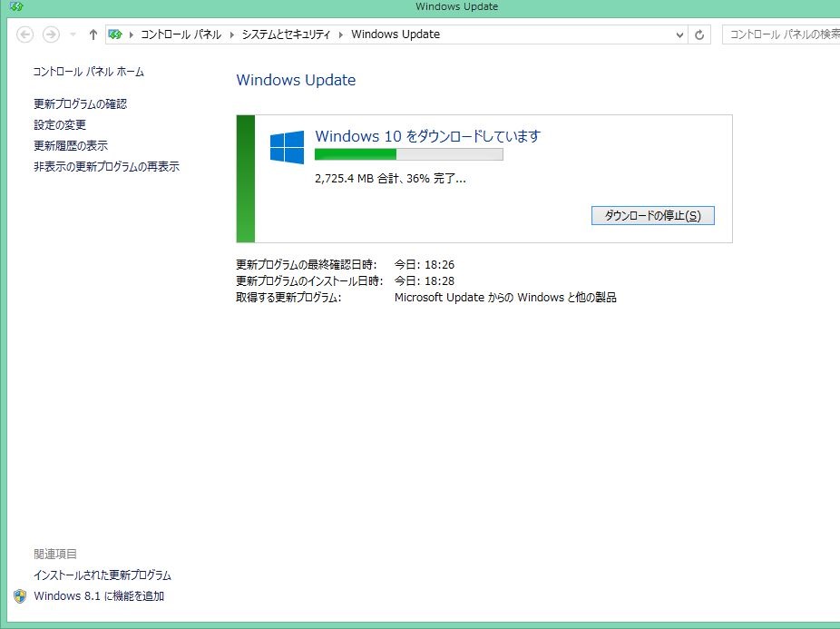Open 更新履歴の表示 link
Screen dimensions: 840x629
point(71,146)
